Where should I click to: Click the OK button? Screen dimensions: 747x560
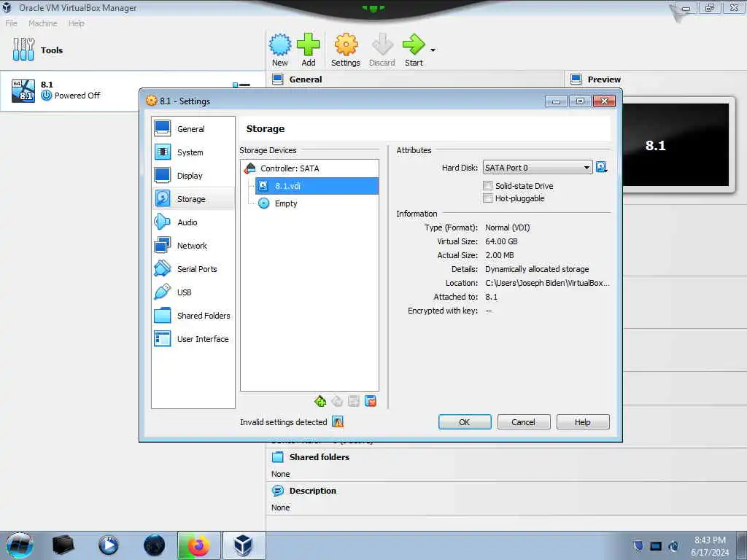tap(465, 422)
